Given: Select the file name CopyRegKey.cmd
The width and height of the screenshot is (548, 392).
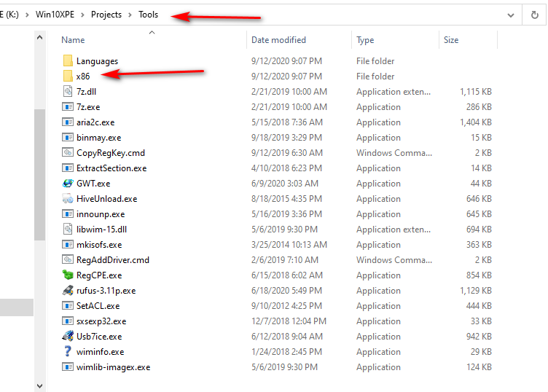Looking at the screenshot, I should tap(111, 153).
